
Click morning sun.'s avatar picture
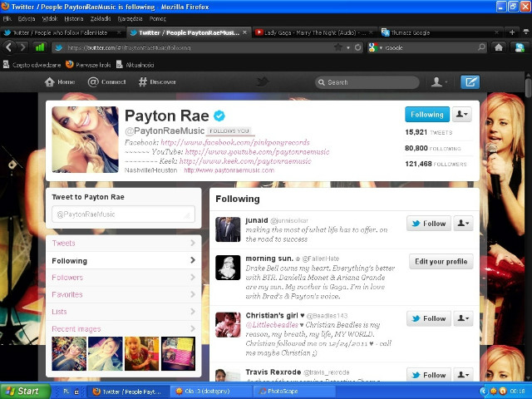point(228,268)
